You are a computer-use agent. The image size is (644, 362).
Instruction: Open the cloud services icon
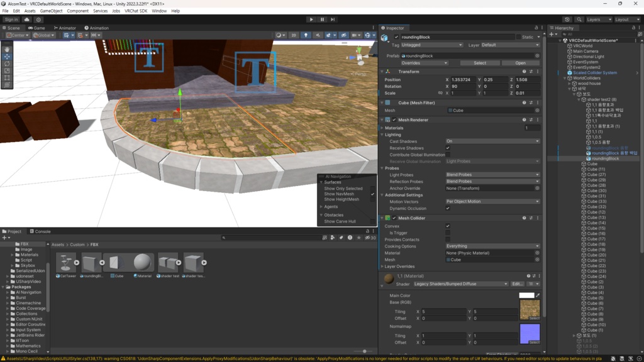pyautogui.click(x=26, y=19)
